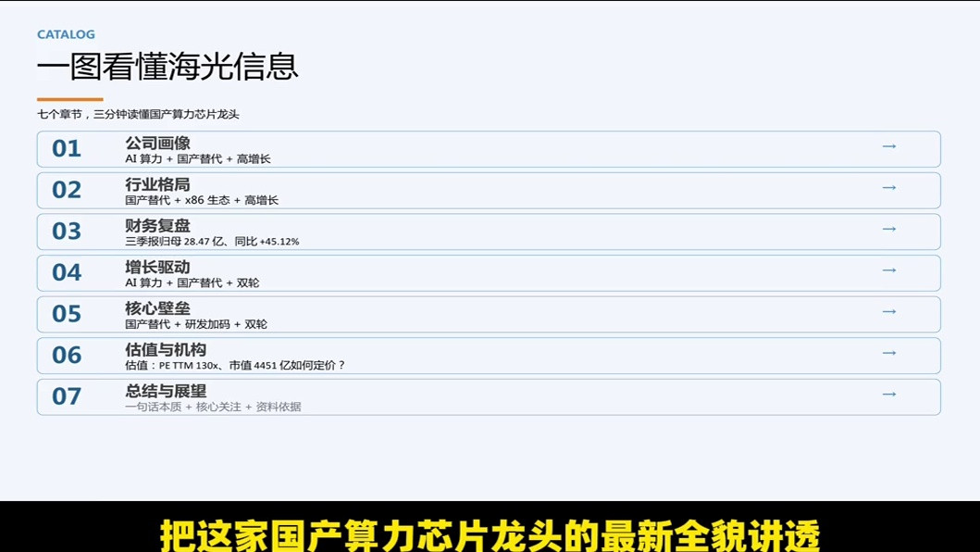Screen dimensions: 980x552
Task: Select the 公司画像 chapter title
Action: click(157, 144)
